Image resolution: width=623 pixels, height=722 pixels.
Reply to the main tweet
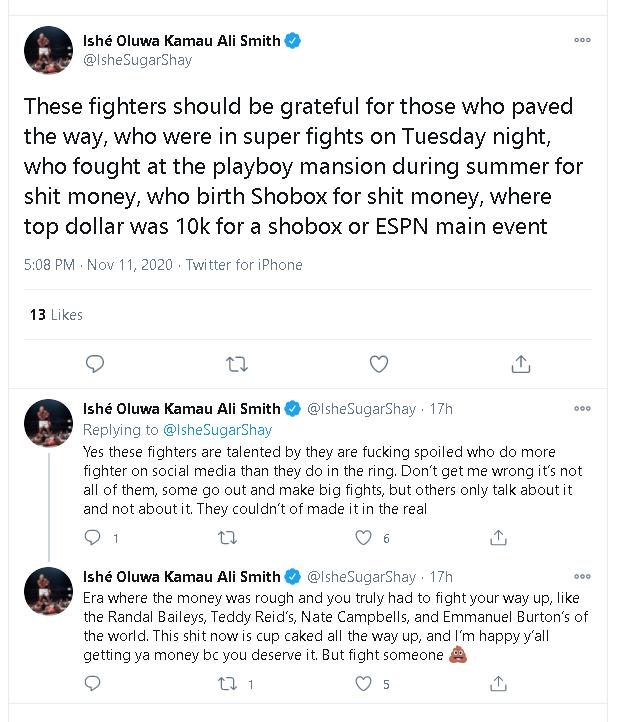(96, 363)
